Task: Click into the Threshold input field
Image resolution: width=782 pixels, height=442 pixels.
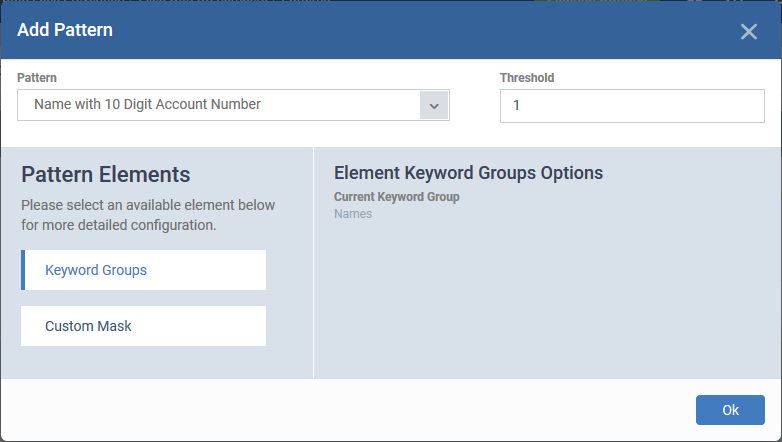Action: [632, 106]
